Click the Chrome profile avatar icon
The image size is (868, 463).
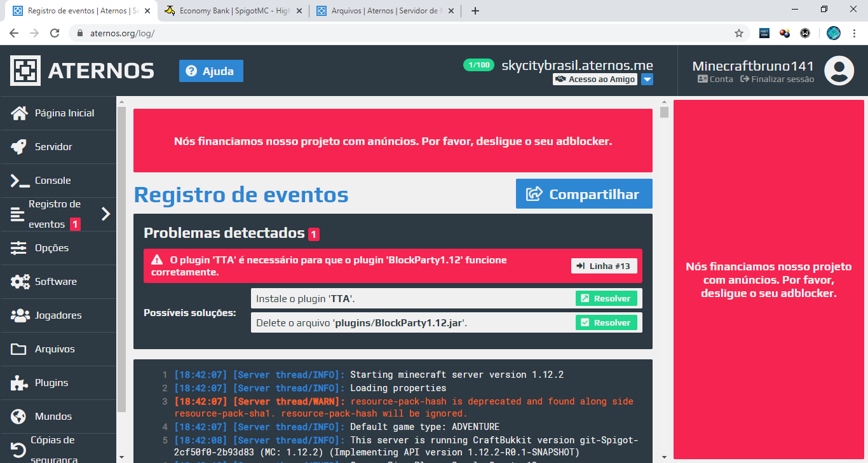[x=834, y=33]
